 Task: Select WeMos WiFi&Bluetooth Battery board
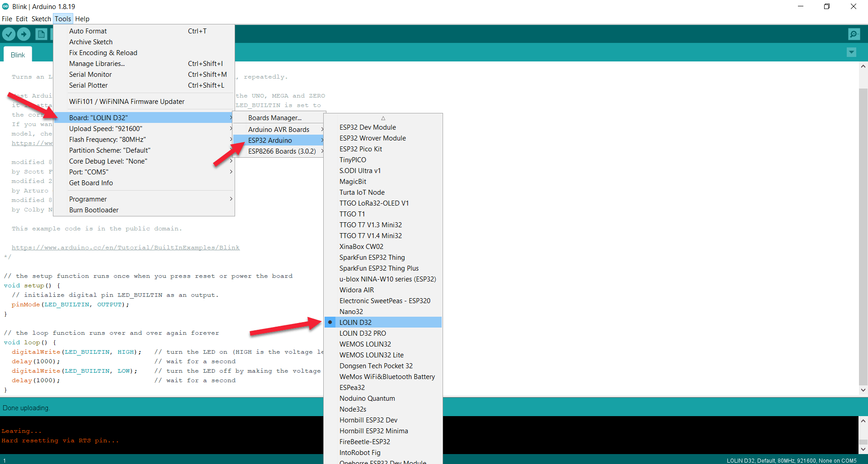coord(383,377)
